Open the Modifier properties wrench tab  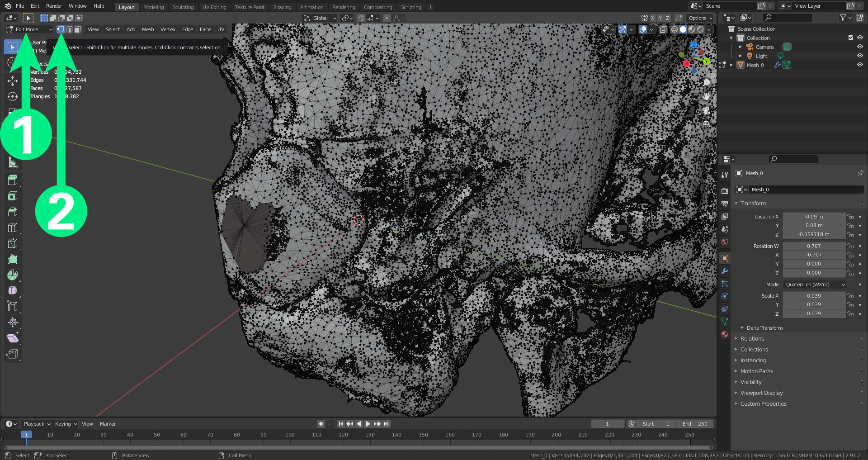coord(725,271)
